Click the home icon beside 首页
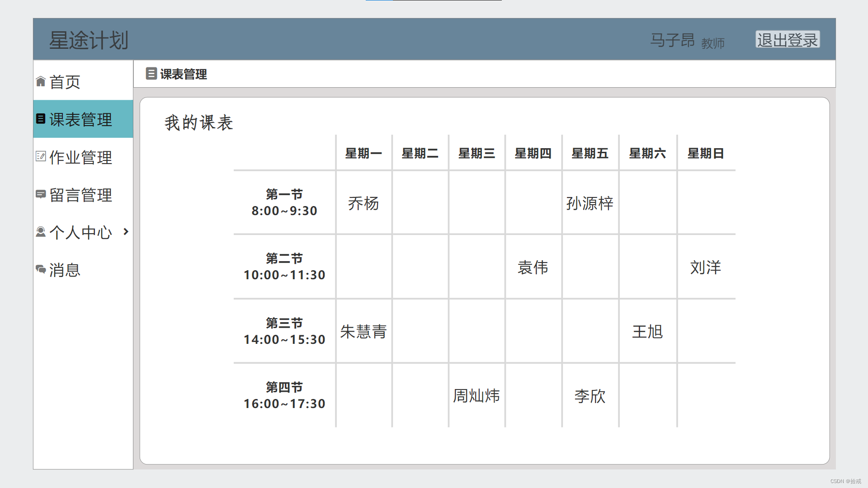The height and width of the screenshot is (488, 868). pos(41,81)
